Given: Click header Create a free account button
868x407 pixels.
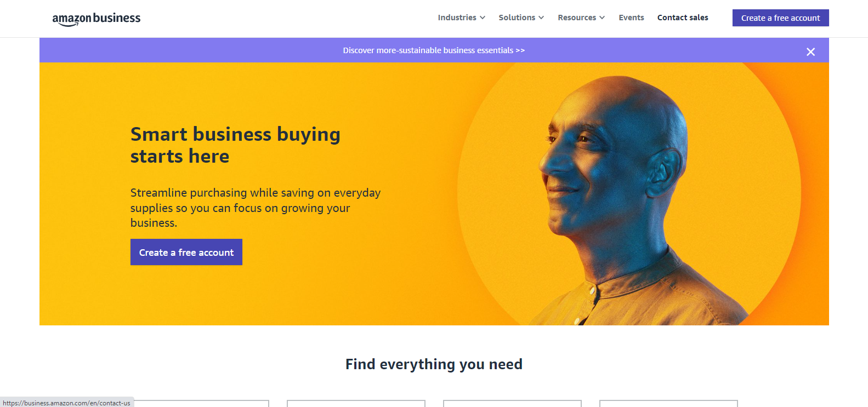Looking at the screenshot, I should 780,18.
